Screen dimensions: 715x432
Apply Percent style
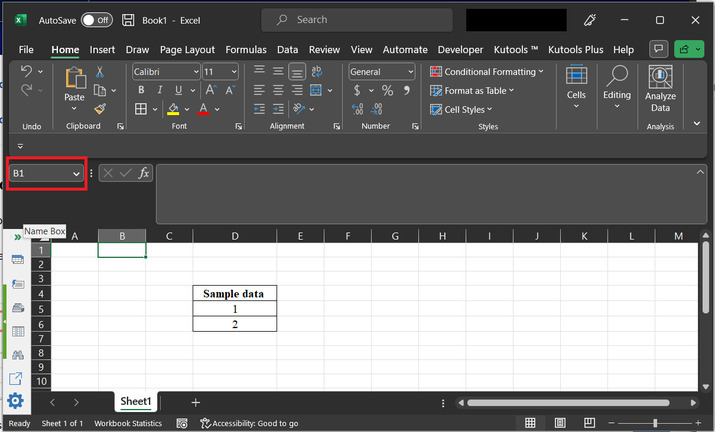pyautogui.click(x=388, y=90)
